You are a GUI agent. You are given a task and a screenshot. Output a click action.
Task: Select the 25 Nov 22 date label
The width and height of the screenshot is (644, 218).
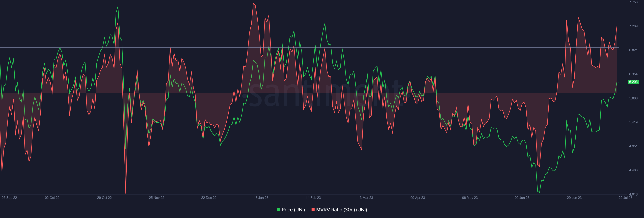click(156, 198)
